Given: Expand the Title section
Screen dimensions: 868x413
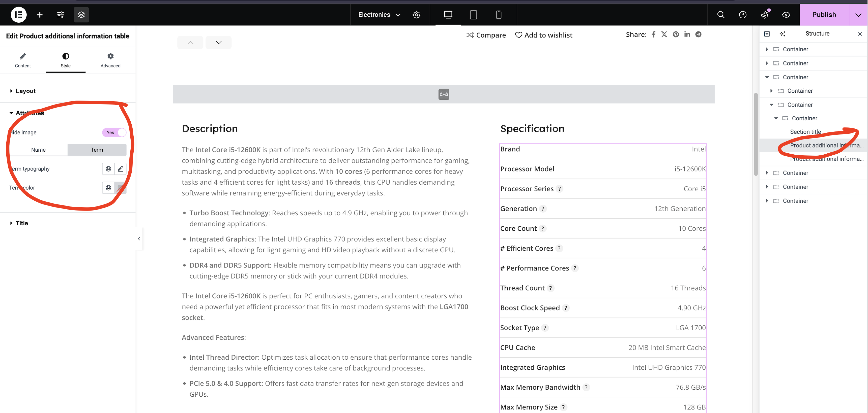Looking at the screenshot, I should [22, 223].
